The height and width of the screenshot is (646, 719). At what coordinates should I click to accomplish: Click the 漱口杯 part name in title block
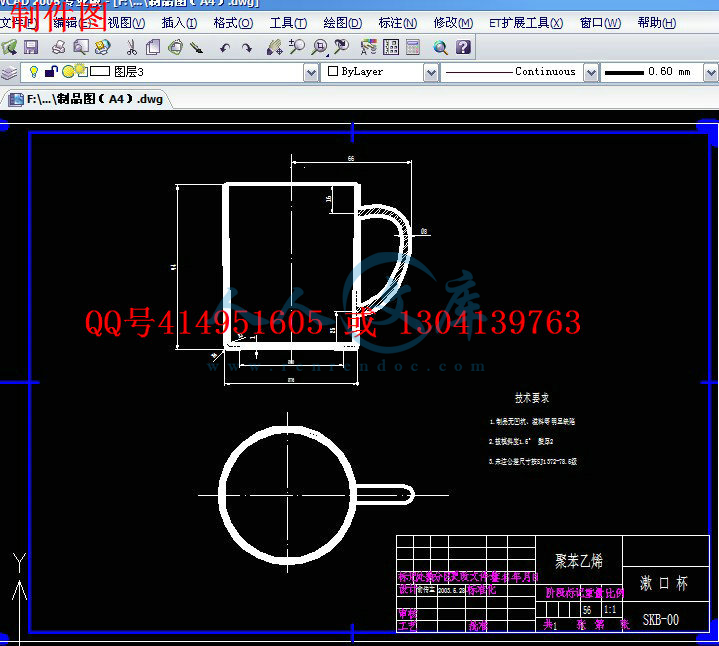(664, 584)
